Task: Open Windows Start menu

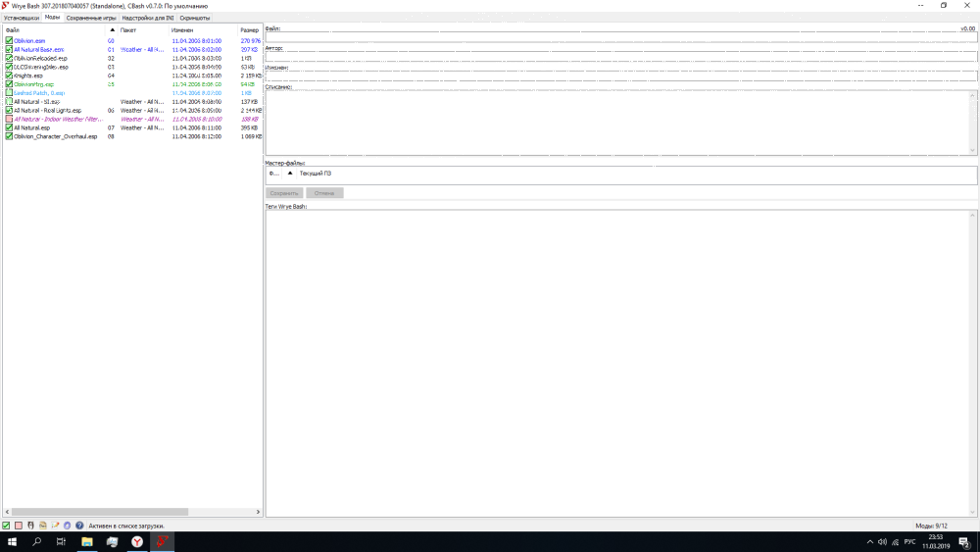Action: pyautogui.click(x=12, y=542)
